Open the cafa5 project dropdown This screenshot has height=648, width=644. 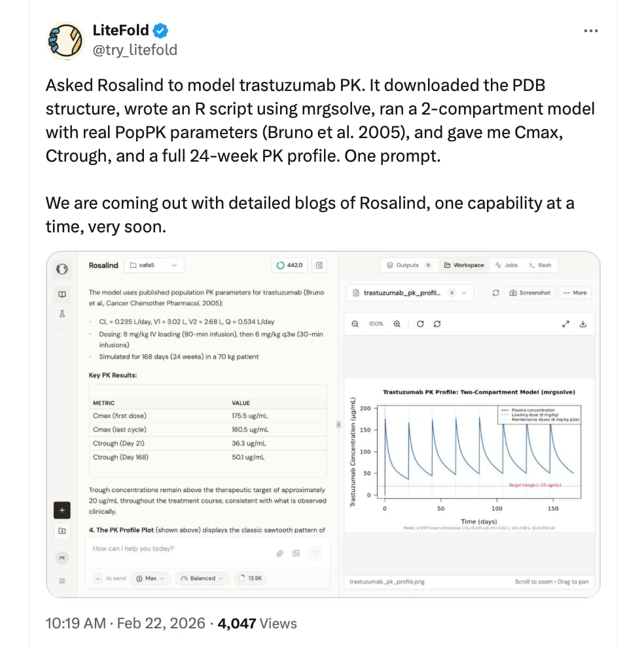pyautogui.click(x=154, y=265)
